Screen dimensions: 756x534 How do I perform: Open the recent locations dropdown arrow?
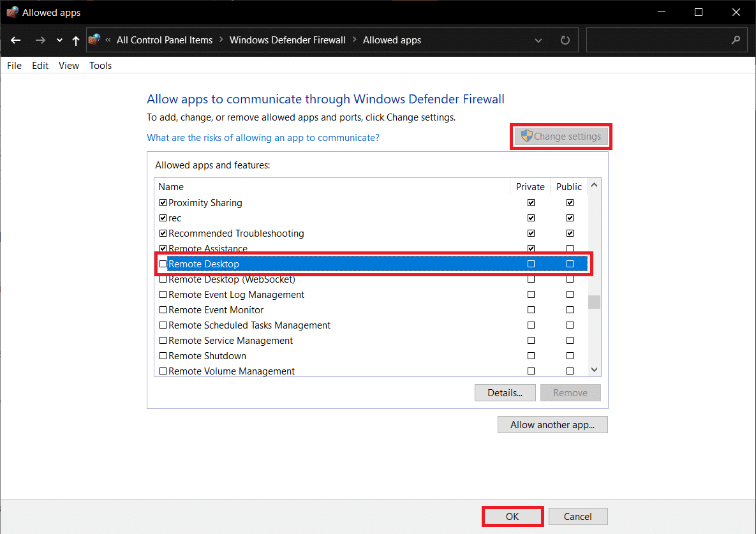tap(59, 40)
